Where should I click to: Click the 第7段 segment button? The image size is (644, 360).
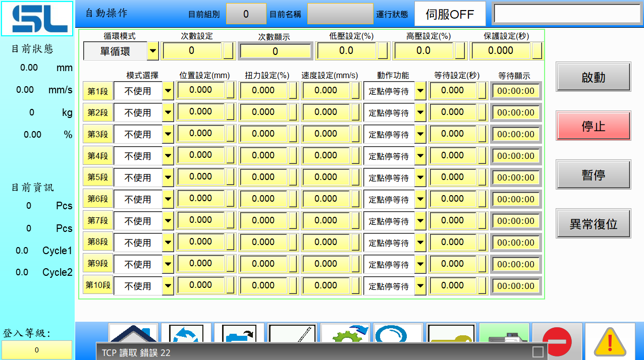click(98, 221)
